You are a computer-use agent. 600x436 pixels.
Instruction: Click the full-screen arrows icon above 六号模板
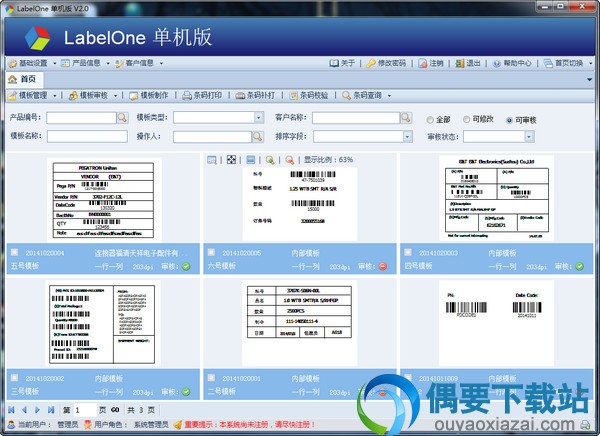(x=231, y=160)
